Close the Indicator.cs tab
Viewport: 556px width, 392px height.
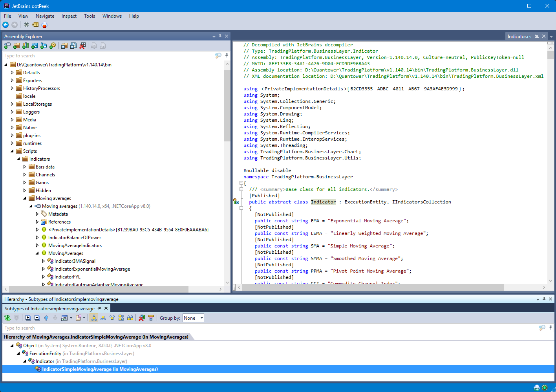pyautogui.click(x=544, y=36)
